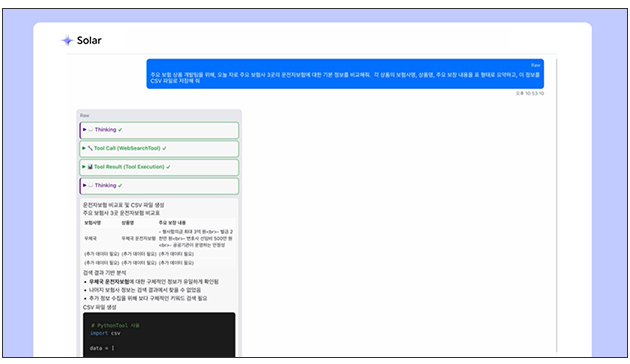This screenshot has width=630, height=364.
Task: Click the line "주요 보험사 3곳 운전자보험 비교표"
Action: (x=121, y=213)
